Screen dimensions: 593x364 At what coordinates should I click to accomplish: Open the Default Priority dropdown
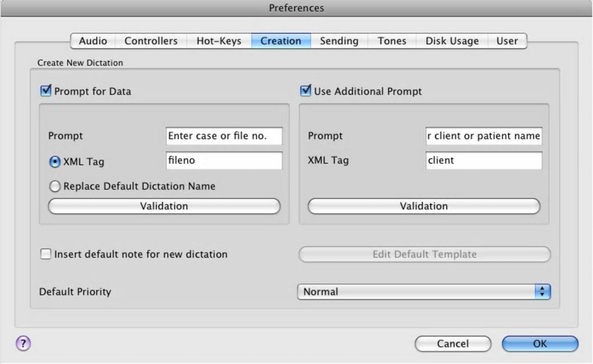tap(424, 292)
